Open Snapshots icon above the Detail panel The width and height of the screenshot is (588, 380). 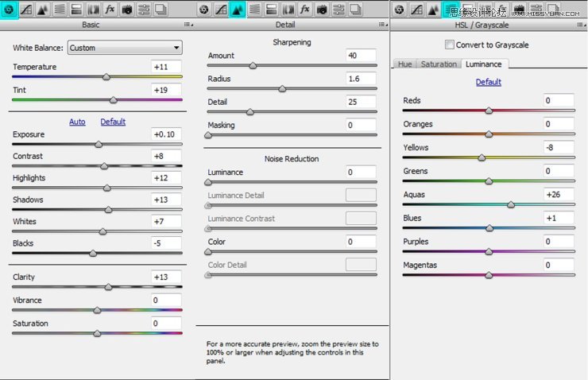pyautogui.click(x=355, y=10)
